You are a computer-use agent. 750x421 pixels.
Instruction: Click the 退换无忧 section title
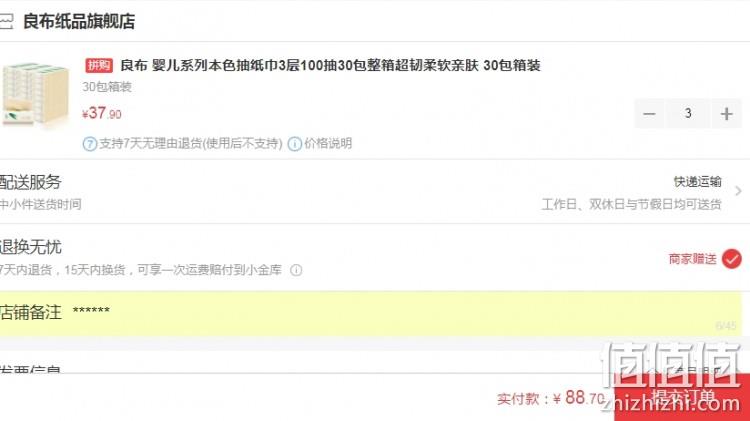(31, 247)
